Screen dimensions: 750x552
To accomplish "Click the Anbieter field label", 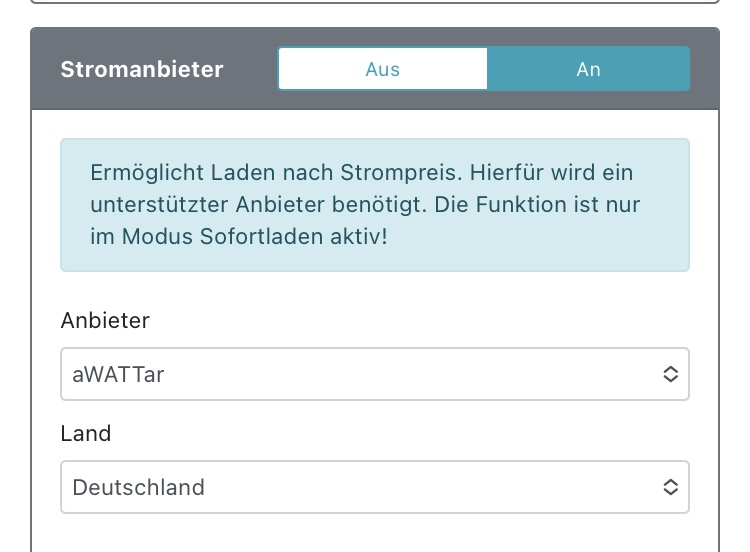I will pos(105,321).
